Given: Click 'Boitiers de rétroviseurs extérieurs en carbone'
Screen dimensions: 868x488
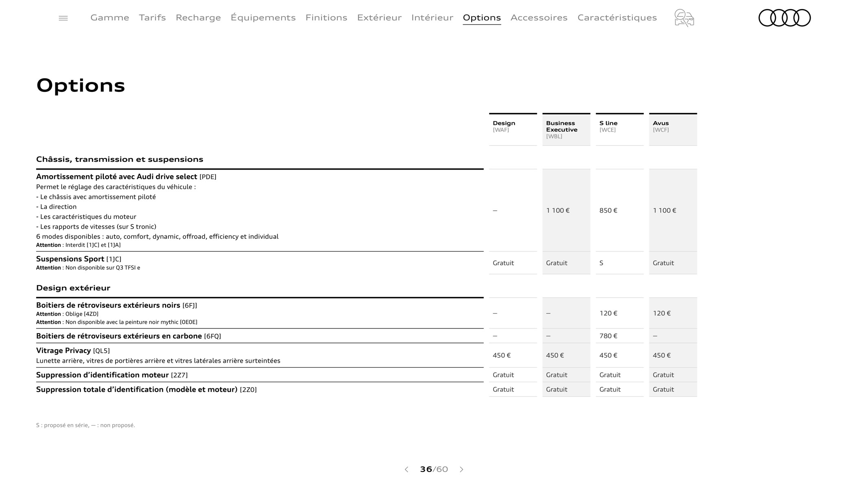Looking at the screenshot, I should coord(119,336).
